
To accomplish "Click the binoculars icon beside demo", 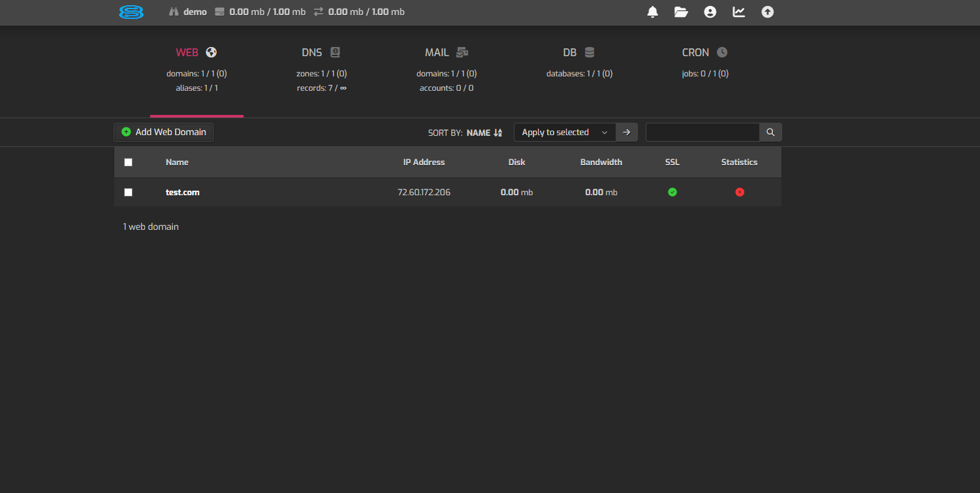I will [173, 12].
